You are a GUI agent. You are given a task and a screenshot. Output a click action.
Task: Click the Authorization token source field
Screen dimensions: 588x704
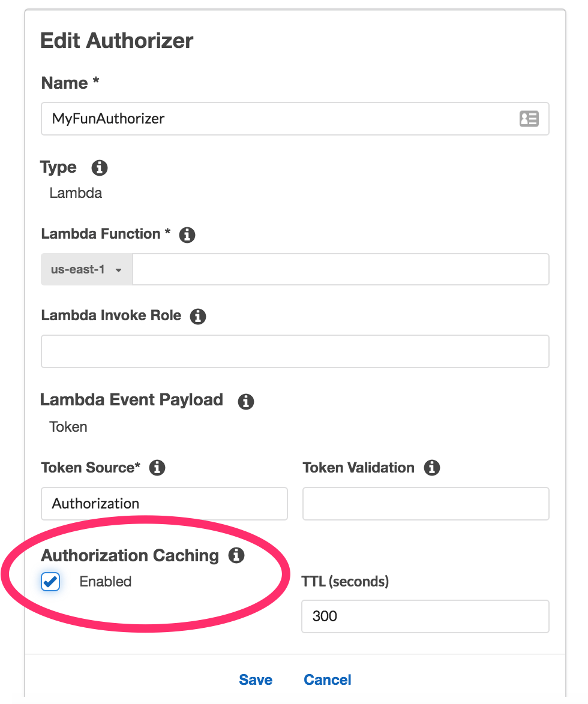pyautogui.click(x=164, y=504)
